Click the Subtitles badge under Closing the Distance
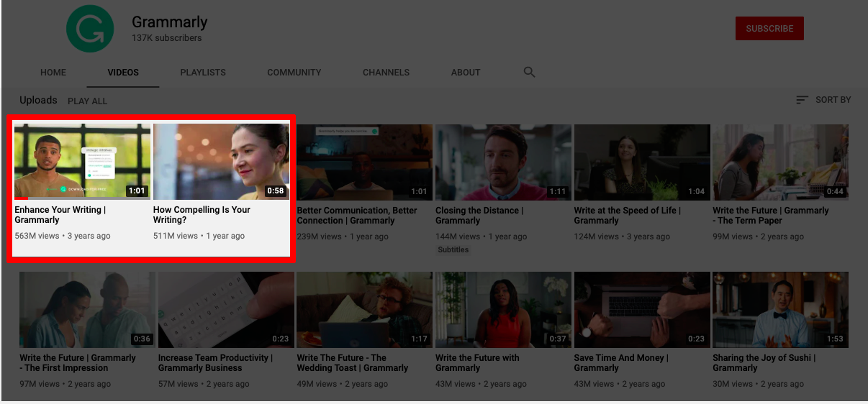Screen dimensions: 868x404 point(453,250)
